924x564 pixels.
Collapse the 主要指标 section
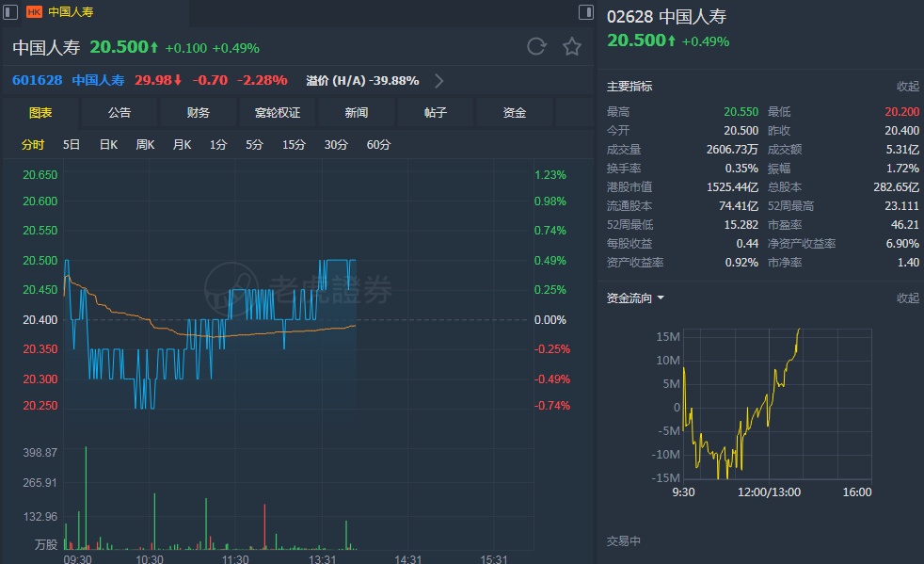tap(907, 86)
